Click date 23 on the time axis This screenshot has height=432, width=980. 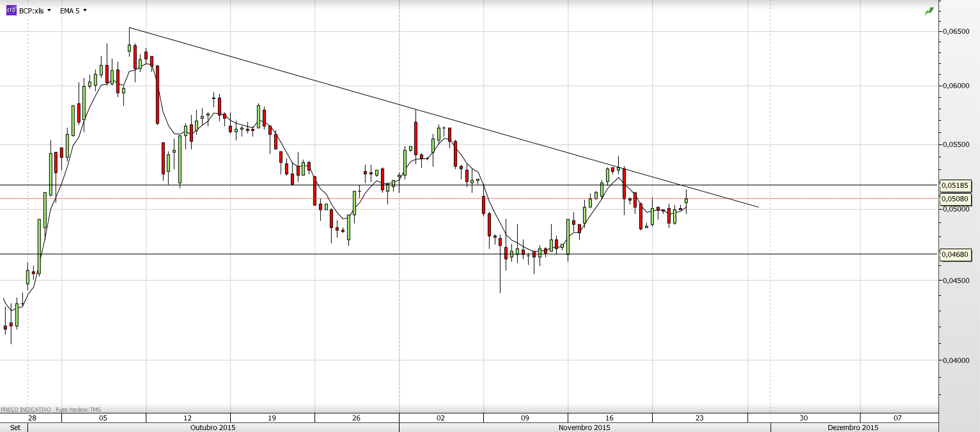tap(699, 418)
